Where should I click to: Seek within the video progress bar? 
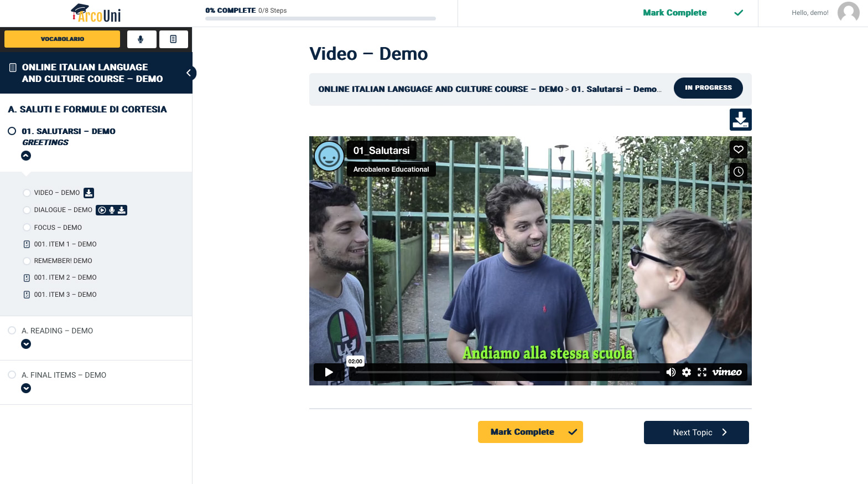(507, 372)
